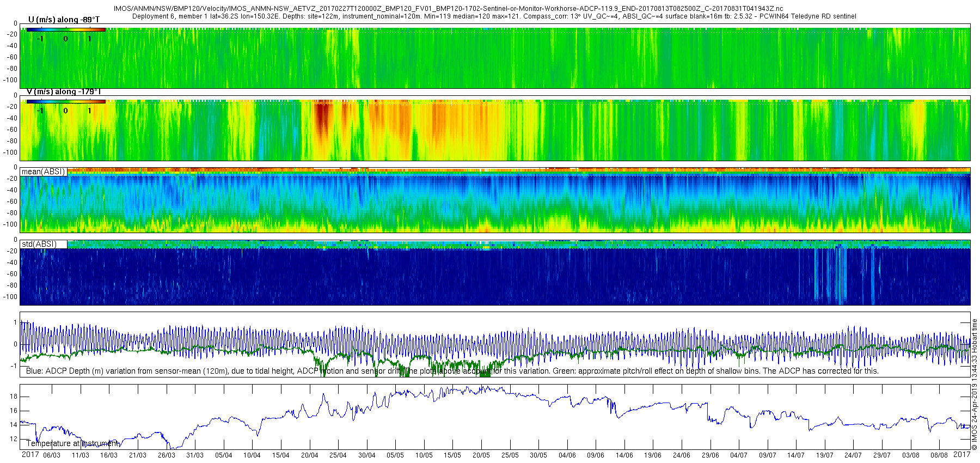The height and width of the screenshot is (463, 980).
Task: Click the 20/05 date tick on the time axis
Action: coord(481,455)
